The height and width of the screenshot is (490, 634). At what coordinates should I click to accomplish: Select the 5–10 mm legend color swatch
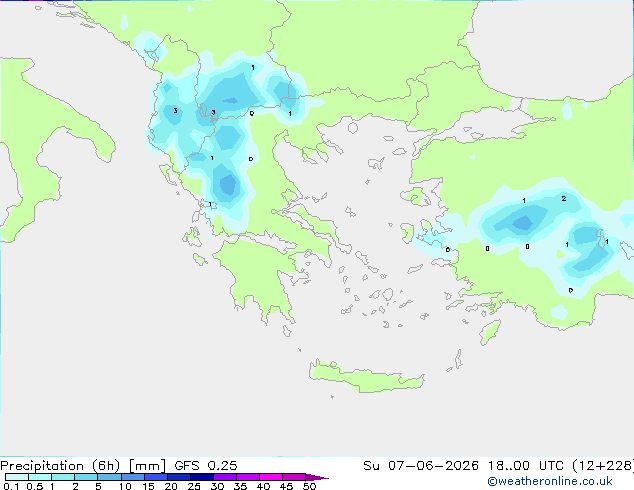click(109, 477)
